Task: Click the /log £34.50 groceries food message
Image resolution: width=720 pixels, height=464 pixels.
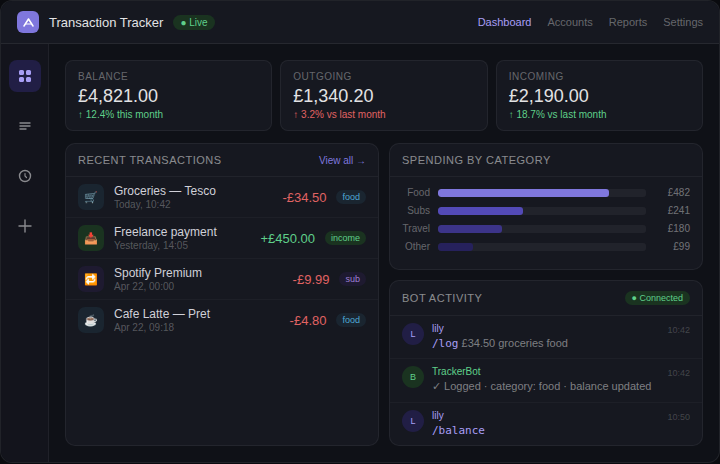Action: click(500, 343)
